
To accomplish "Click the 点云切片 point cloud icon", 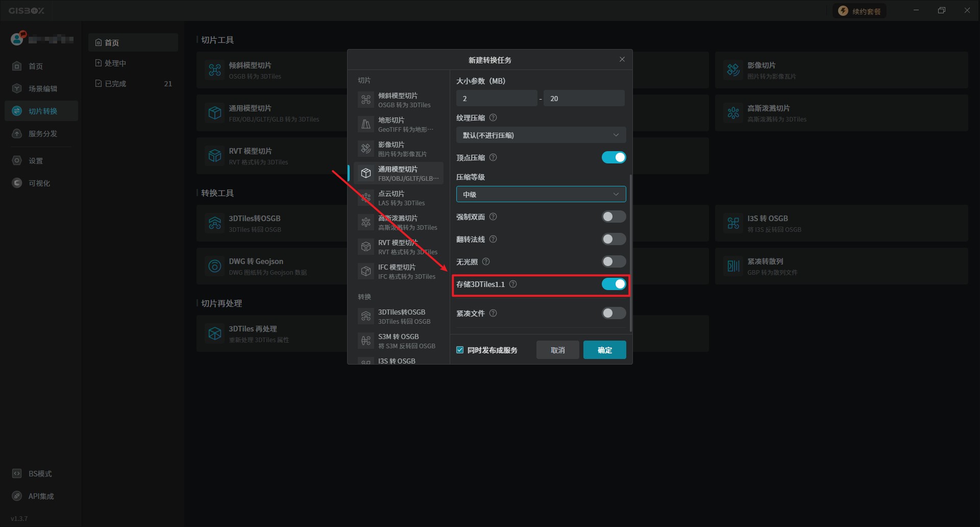I will point(366,198).
